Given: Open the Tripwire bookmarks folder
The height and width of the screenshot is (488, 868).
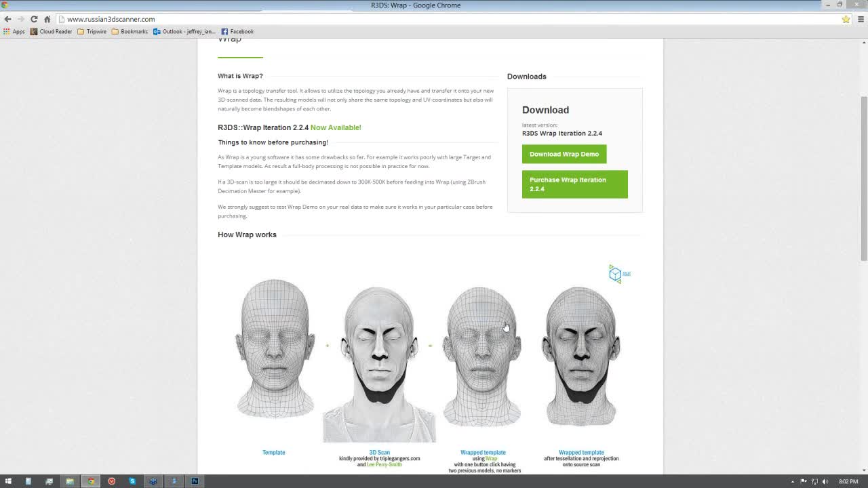Looking at the screenshot, I should click(92, 31).
